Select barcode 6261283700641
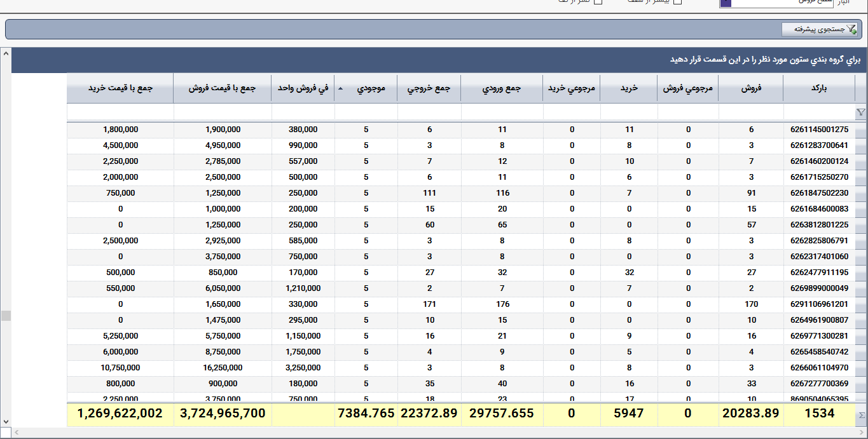This screenshot has width=868, height=439. tap(819, 145)
